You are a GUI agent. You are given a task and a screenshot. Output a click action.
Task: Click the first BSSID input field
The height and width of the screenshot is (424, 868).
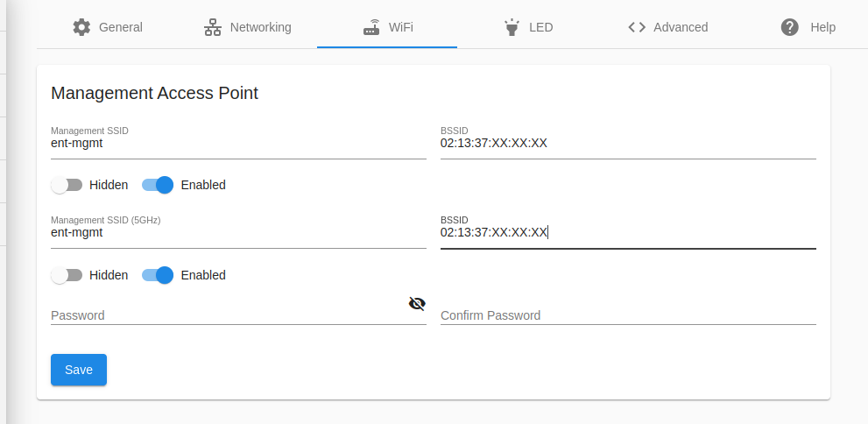tap(628, 144)
